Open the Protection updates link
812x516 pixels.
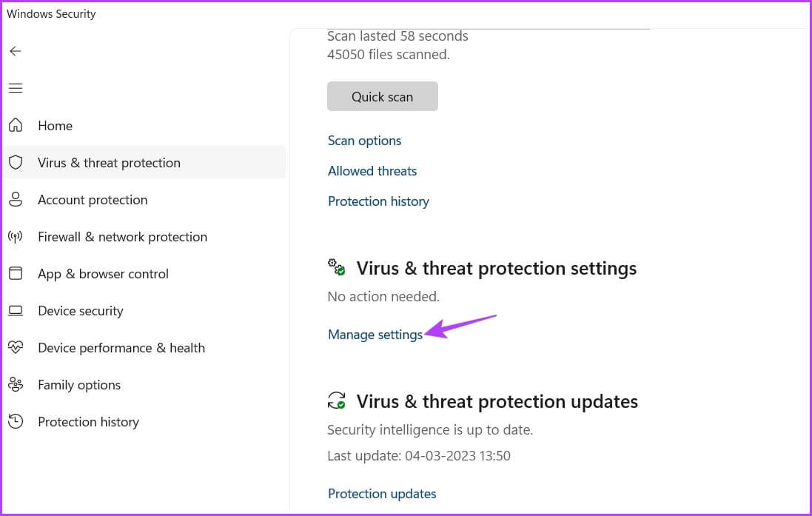382,494
